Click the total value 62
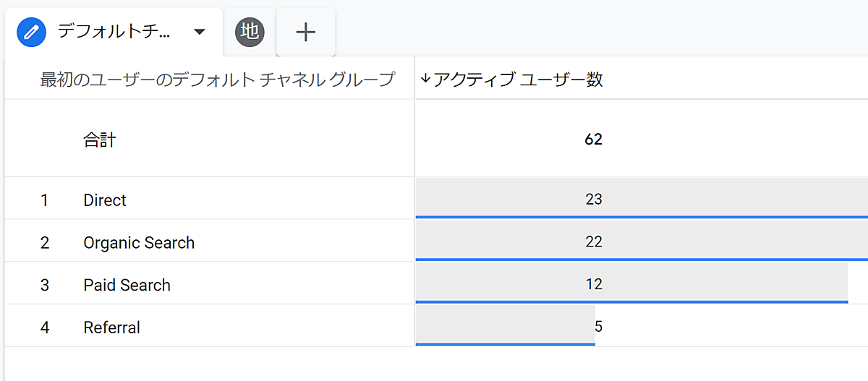This screenshot has width=868, height=381. [x=593, y=139]
